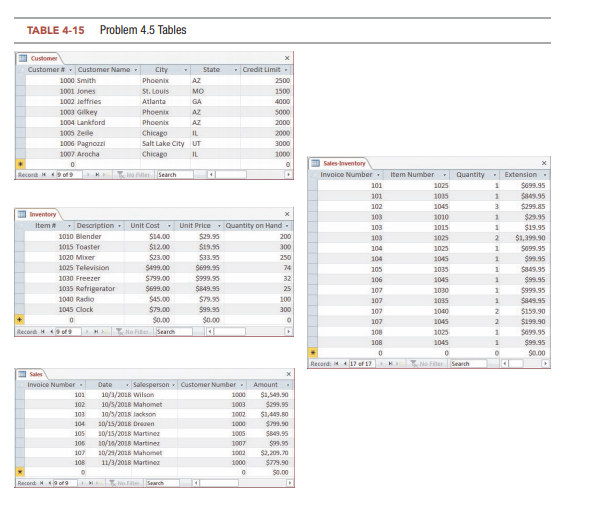Image resolution: width=600 pixels, height=519 pixels.
Task: Open the Customer Number column dropdown
Action: click(x=242, y=385)
